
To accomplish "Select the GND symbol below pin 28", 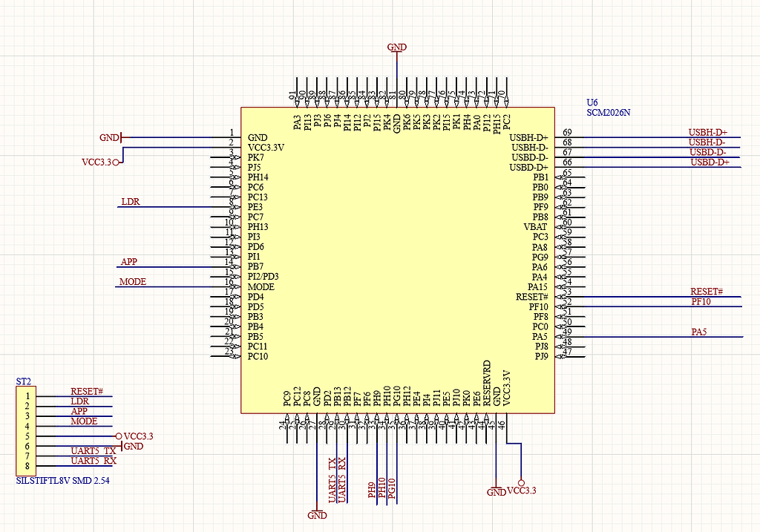I will [x=318, y=515].
